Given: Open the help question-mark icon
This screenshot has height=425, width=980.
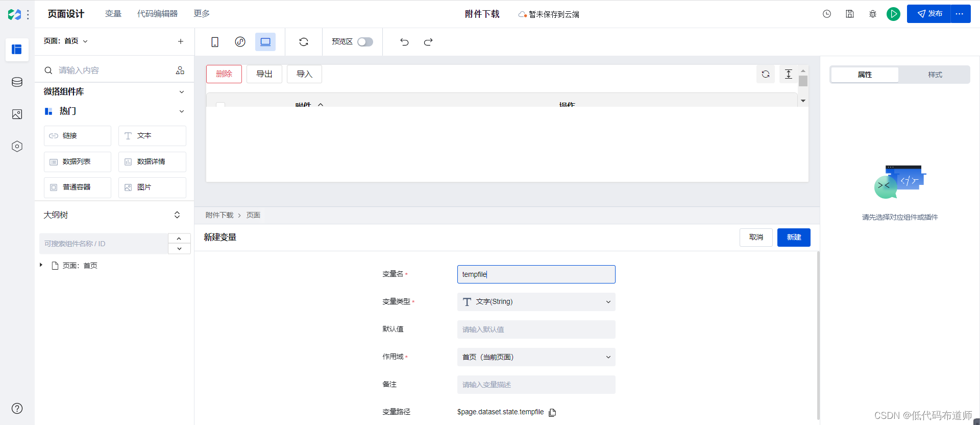Looking at the screenshot, I should [x=17, y=408].
